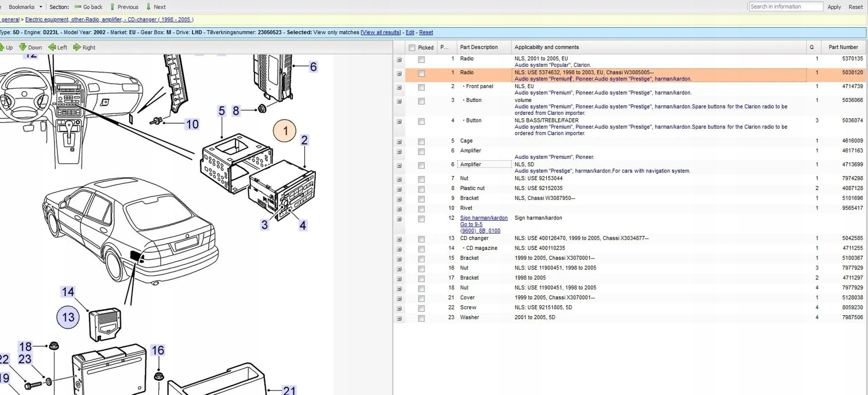Tick checkbox for CD changer row

point(421,239)
